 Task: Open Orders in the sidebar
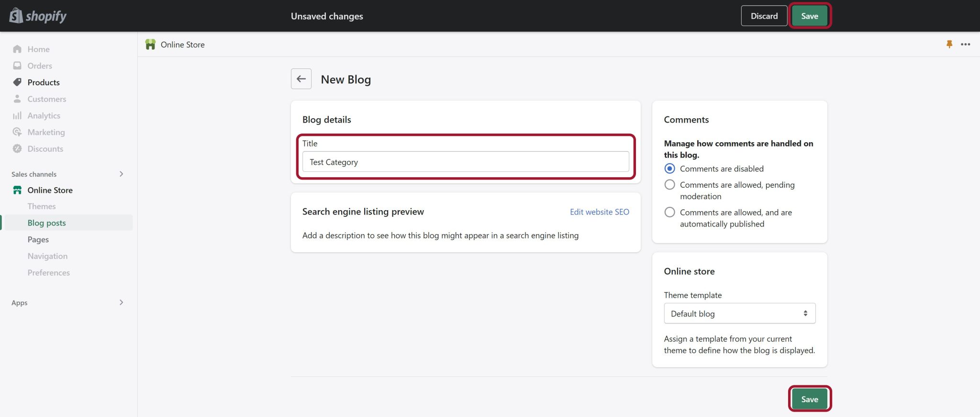[x=40, y=66]
